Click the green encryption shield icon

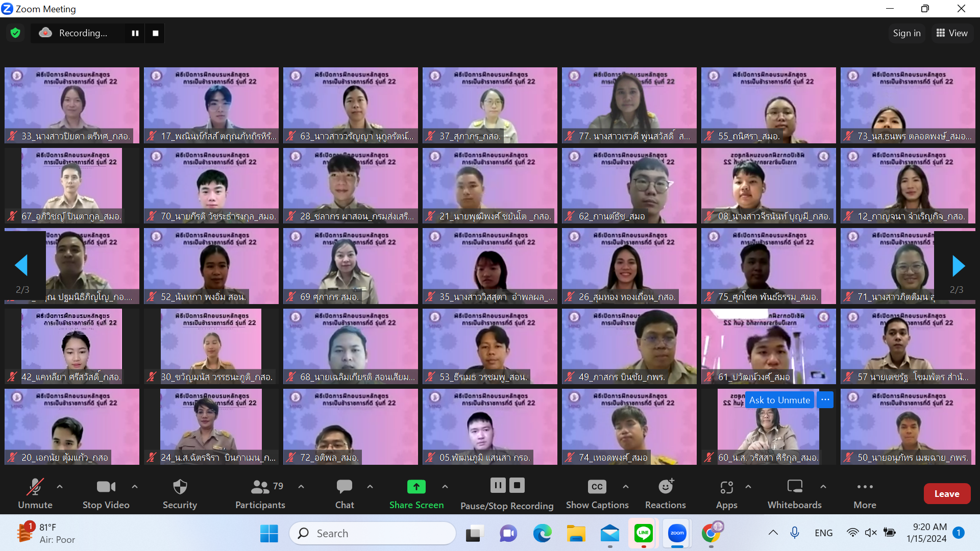pos(15,33)
